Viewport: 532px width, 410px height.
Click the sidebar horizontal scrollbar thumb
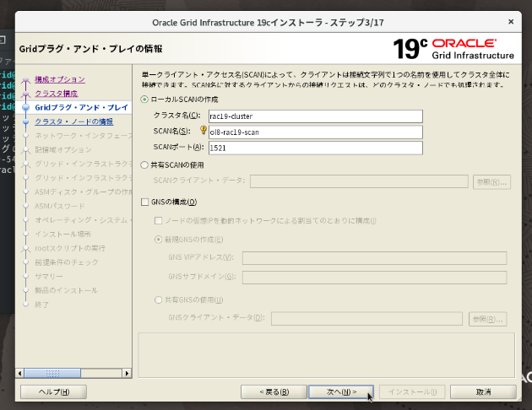(52, 374)
